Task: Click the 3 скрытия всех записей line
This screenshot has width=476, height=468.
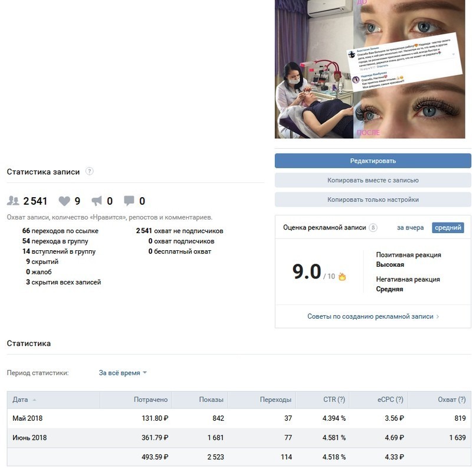Action: click(x=63, y=282)
